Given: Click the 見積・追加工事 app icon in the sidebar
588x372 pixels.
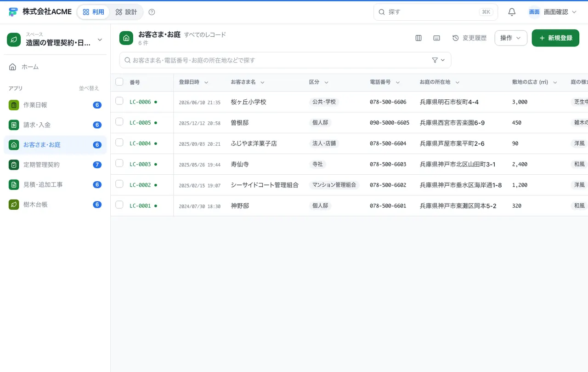Looking at the screenshot, I should (14, 185).
